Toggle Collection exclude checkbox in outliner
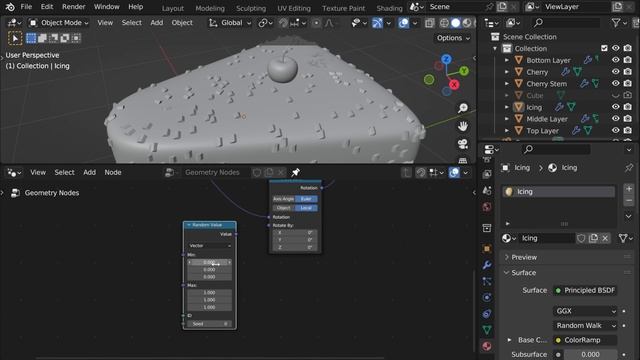Viewport: 640px width, 360px height. click(x=604, y=48)
